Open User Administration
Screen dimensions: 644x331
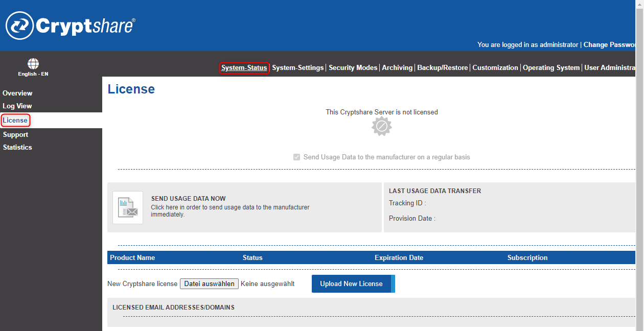(611, 67)
